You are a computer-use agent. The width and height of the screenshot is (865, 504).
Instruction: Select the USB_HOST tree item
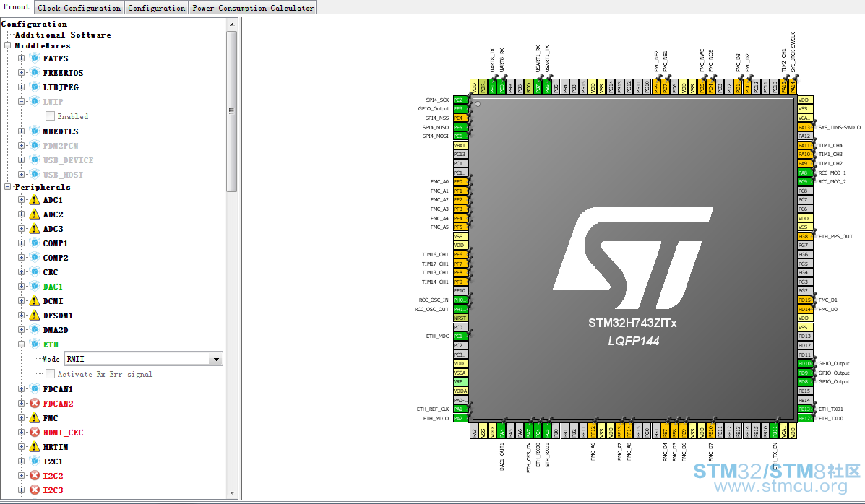click(63, 174)
